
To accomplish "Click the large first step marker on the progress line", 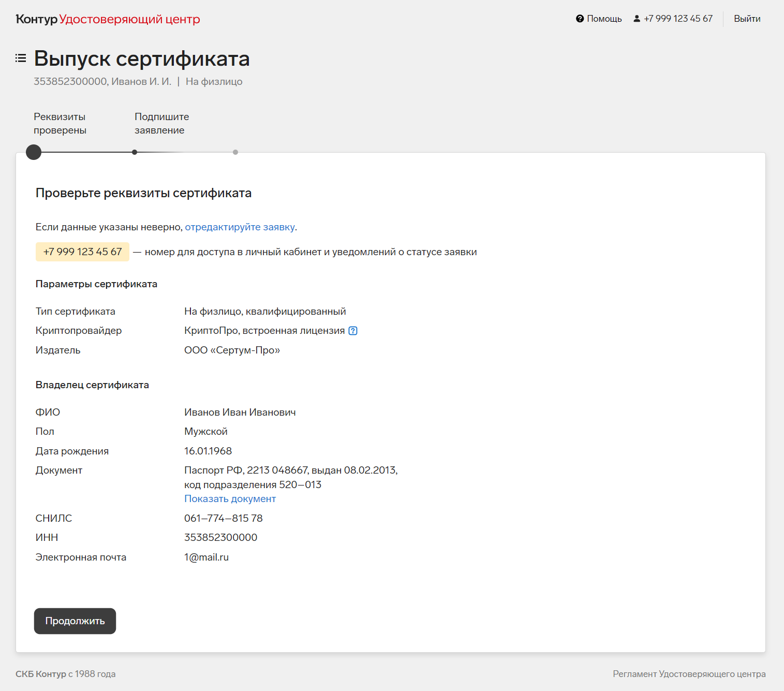I will pos(34,152).
